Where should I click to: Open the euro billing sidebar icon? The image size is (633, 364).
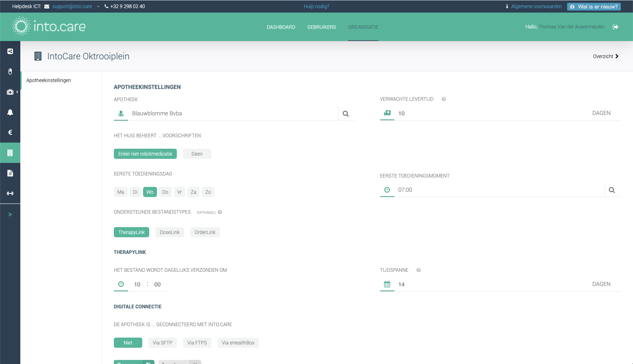point(10,132)
